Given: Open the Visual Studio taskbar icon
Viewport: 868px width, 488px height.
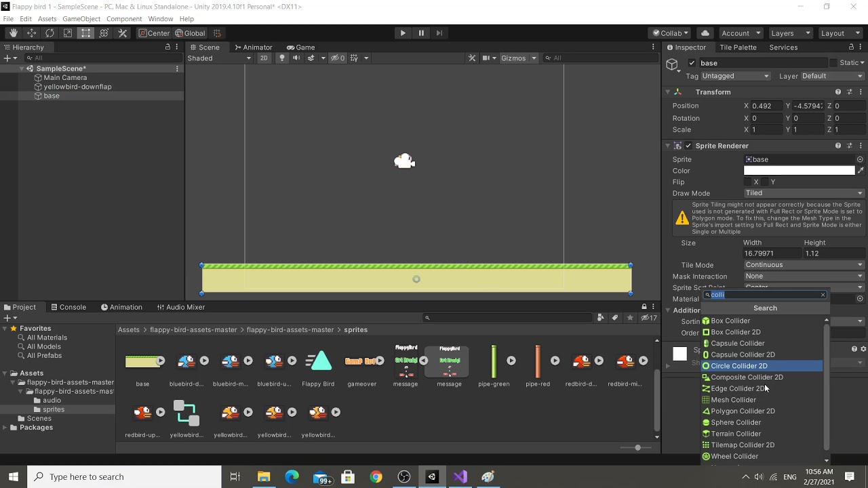Looking at the screenshot, I should pyautogui.click(x=460, y=476).
